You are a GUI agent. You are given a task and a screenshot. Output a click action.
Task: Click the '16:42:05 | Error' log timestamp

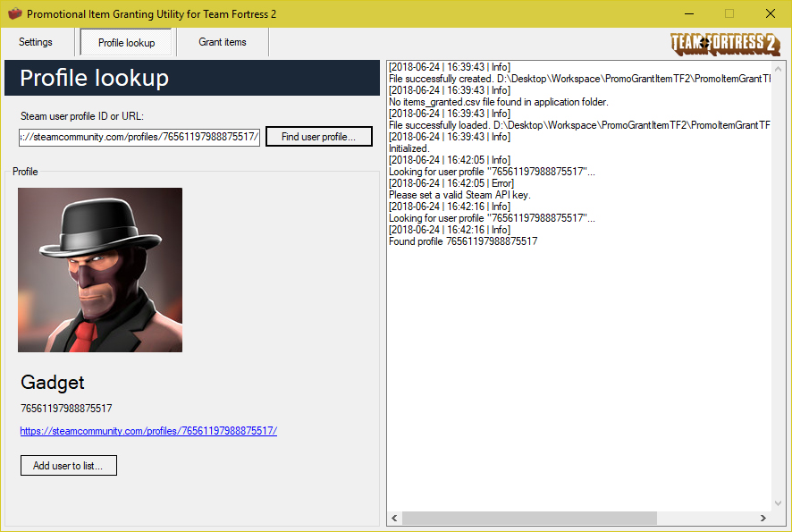point(451,183)
